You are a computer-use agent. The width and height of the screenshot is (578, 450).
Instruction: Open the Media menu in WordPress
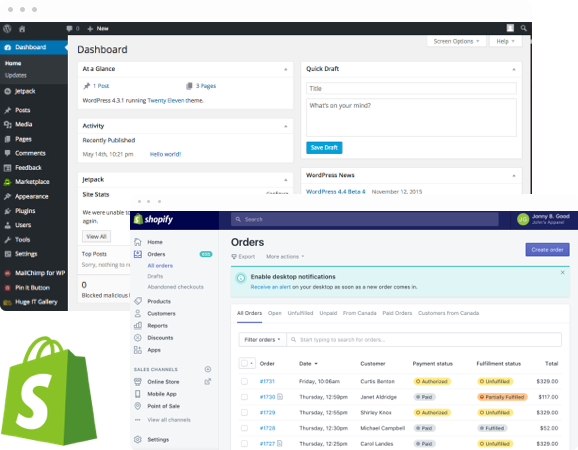click(x=24, y=124)
